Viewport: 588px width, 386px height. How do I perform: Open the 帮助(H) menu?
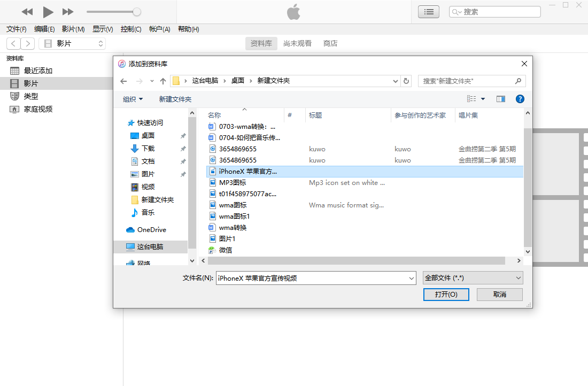[x=188, y=29]
